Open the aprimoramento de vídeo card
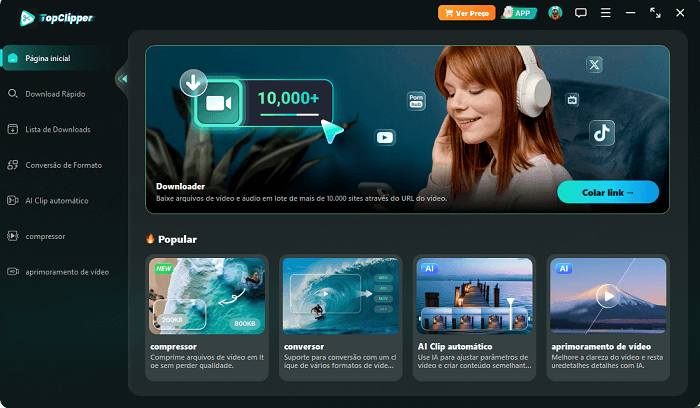700x408 pixels. [x=607, y=296]
